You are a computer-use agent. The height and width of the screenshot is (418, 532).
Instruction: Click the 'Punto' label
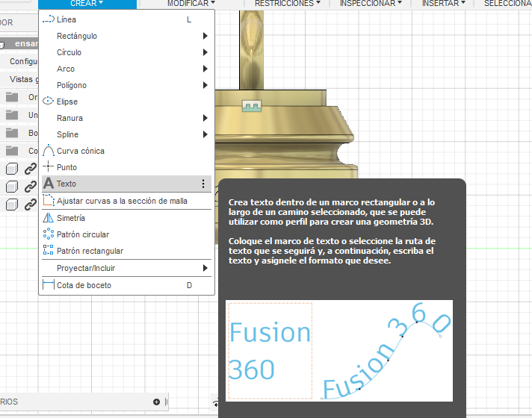click(x=66, y=167)
